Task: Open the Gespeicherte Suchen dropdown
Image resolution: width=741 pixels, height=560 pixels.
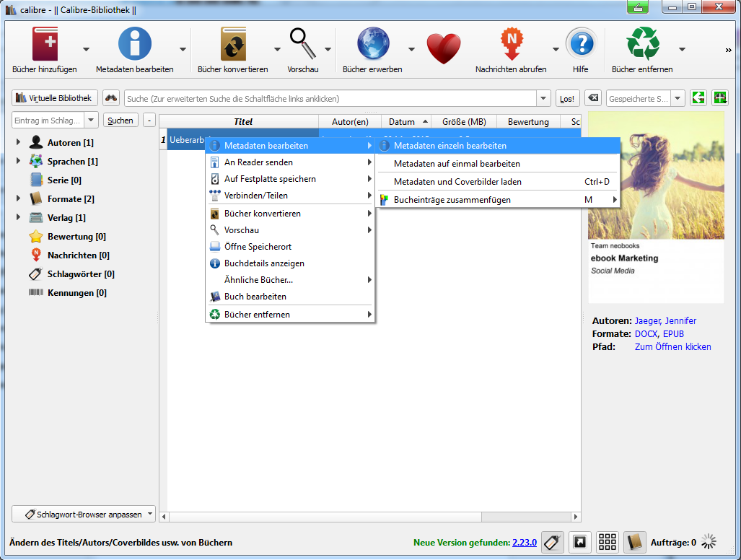Action: click(678, 98)
